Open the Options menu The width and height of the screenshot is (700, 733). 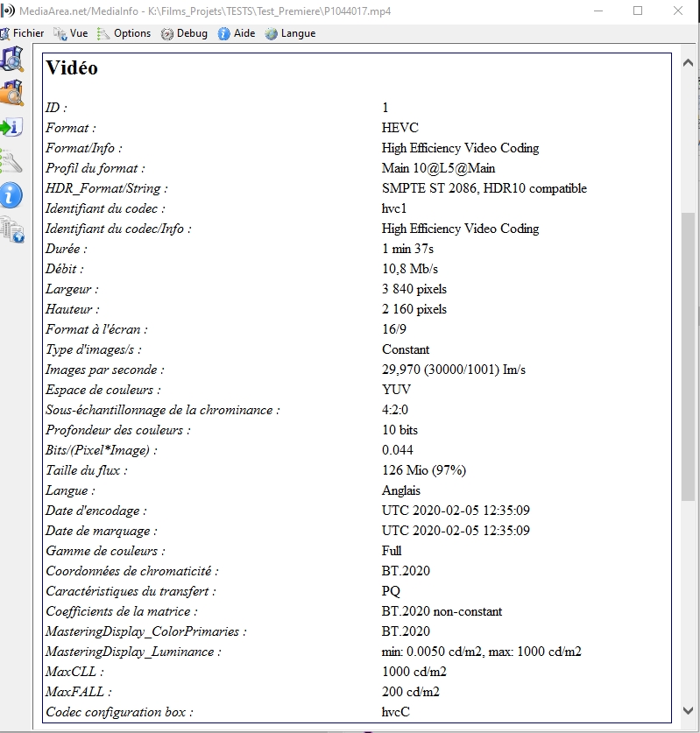point(124,33)
